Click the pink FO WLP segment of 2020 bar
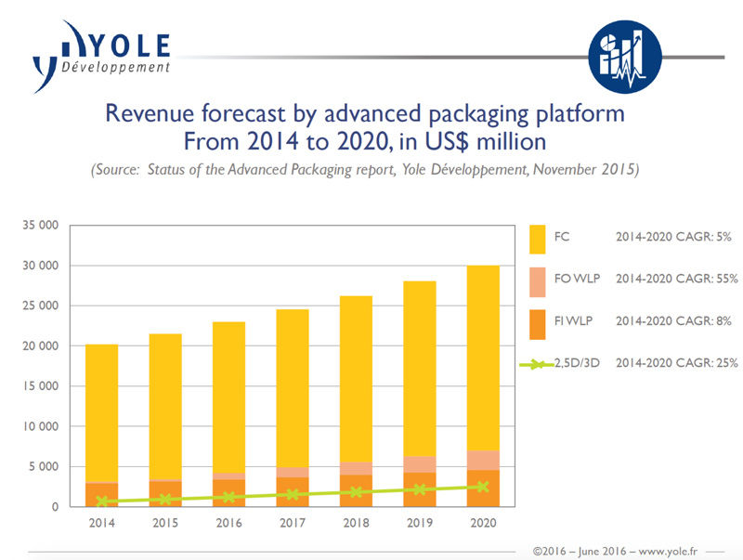The image size is (743, 560). coord(483,461)
